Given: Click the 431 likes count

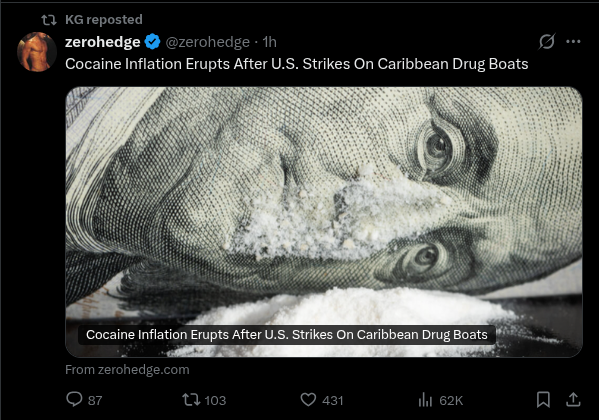Looking at the screenshot, I should pos(332,401).
